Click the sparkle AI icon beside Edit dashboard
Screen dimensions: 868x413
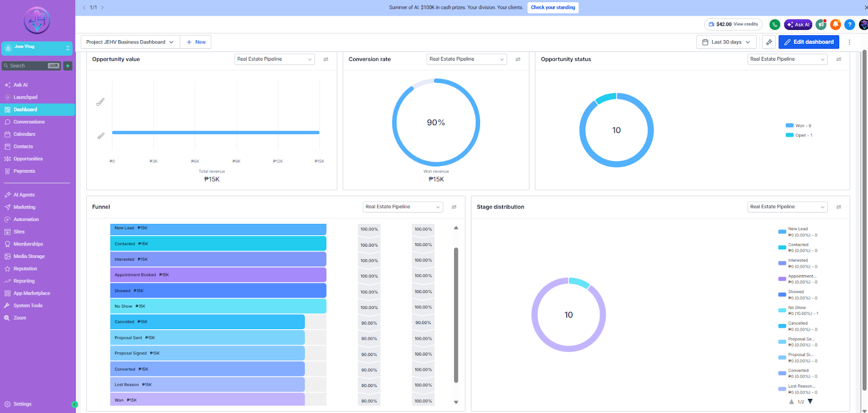click(x=769, y=42)
